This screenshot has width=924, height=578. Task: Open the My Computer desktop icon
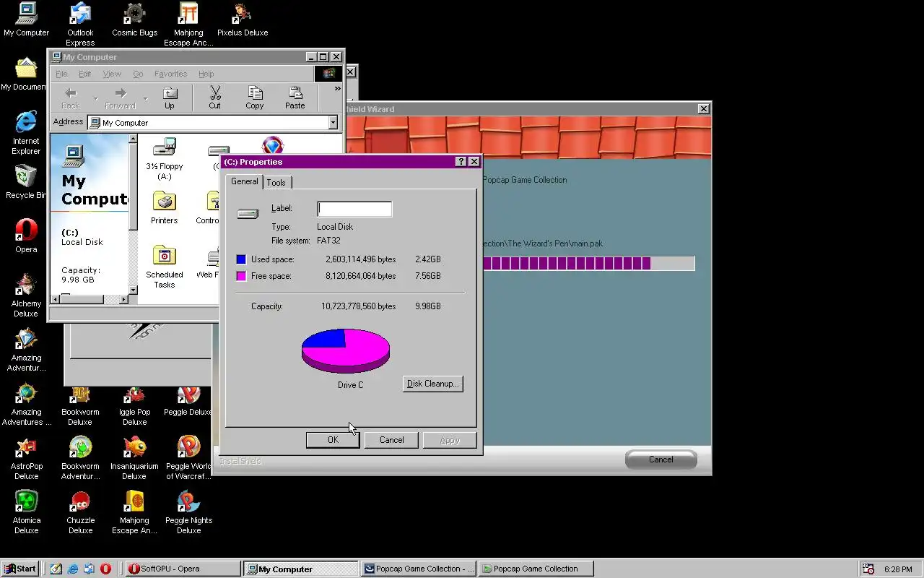[x=26, y=20]
